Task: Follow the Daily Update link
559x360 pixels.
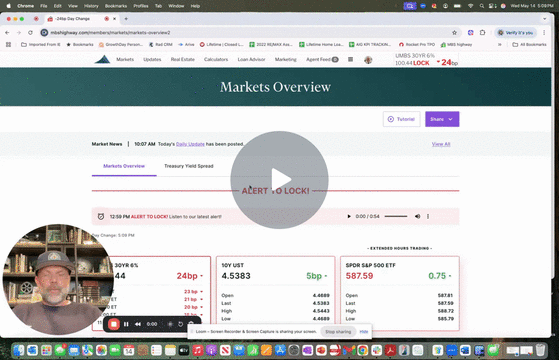Action: coord(190,144)
